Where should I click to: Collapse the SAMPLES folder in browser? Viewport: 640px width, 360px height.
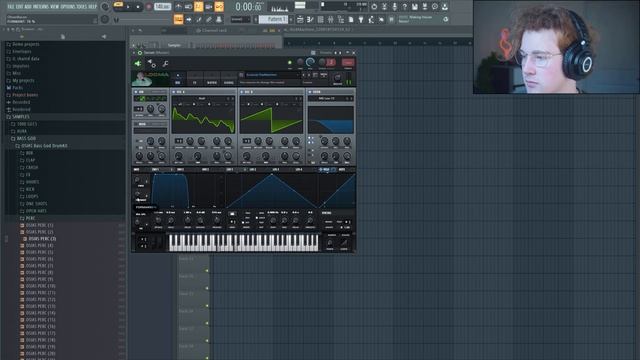pos(21,117)
